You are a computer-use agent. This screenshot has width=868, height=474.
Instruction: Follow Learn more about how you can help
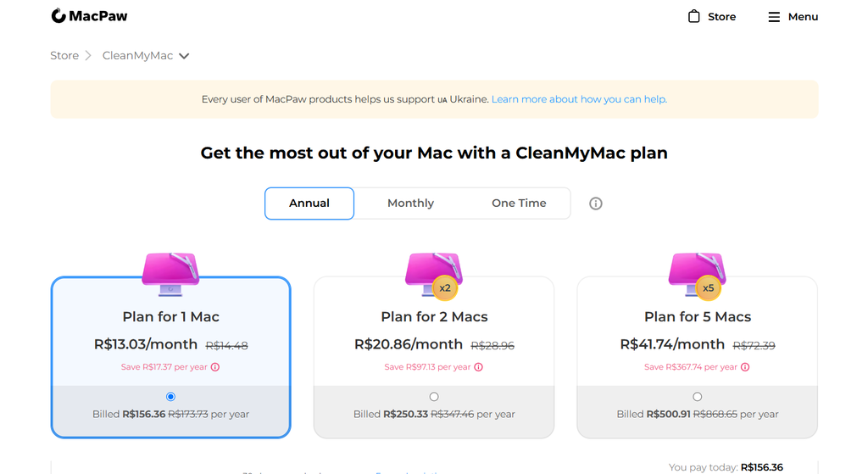[579, 99]
